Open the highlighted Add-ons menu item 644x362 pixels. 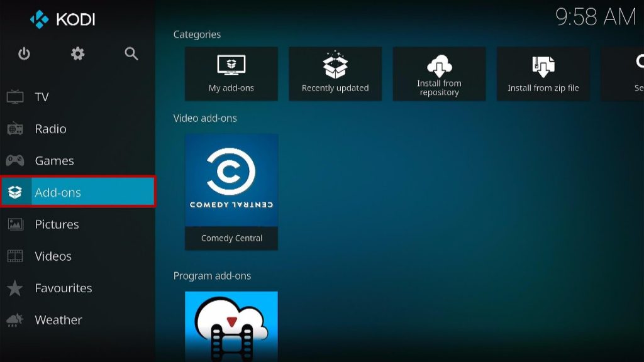pyautogui.click(x=77, y=192)
